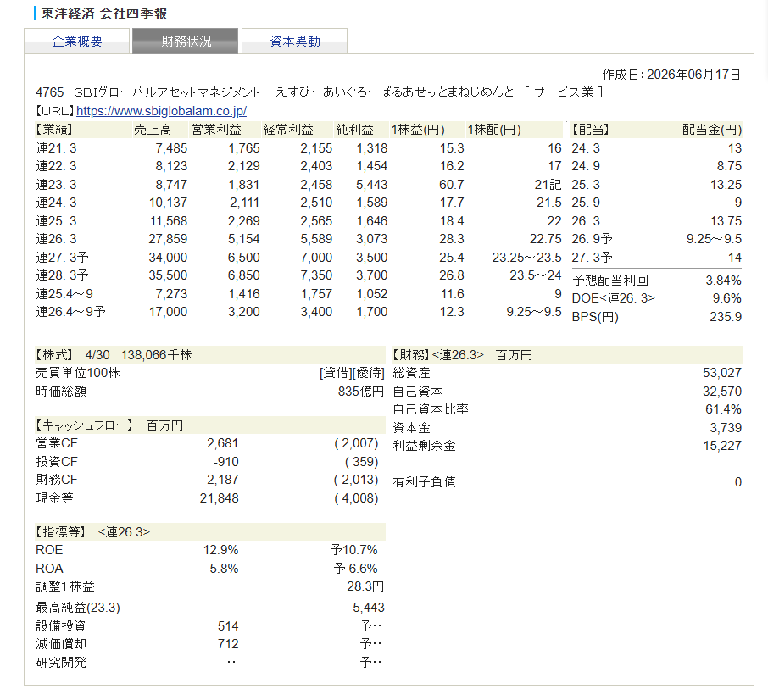This screenshot has height=700, width=768.
Task: Click dividend 8.75 for period 24.9
Action: coord(729,166)
